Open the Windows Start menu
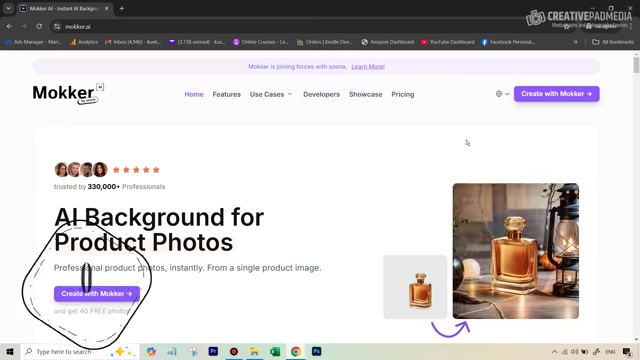 coord(10,351)
